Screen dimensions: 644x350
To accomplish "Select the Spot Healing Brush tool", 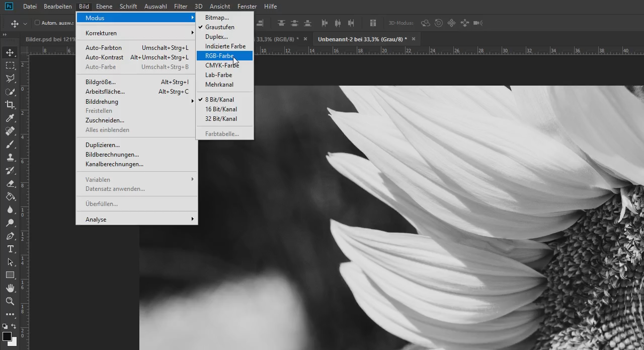I will coord(10,131).
